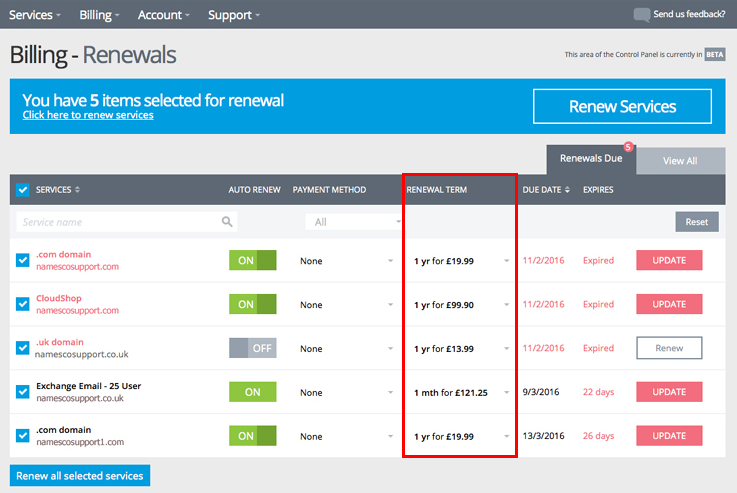Open the Services menu
737x493 pixels.
click(x=35, y=15)
